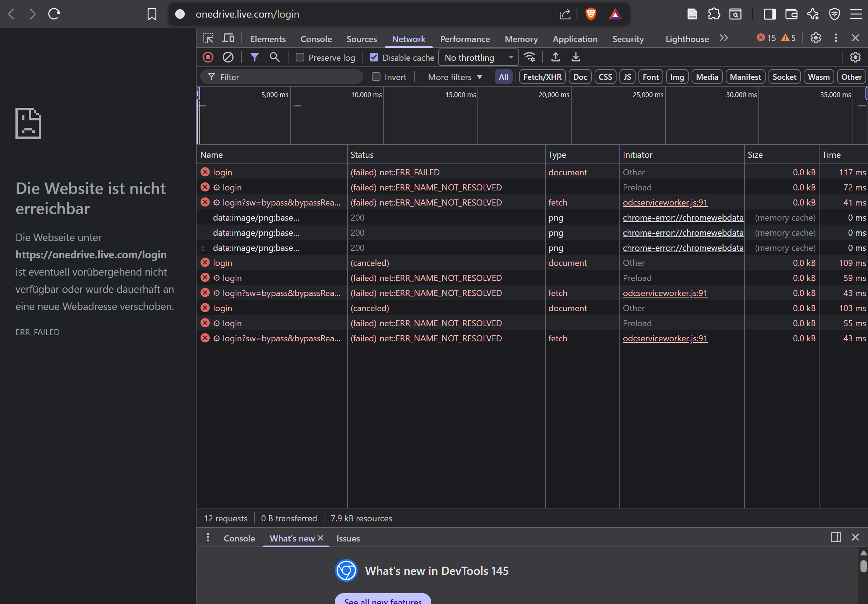Toggle the network filter funnel icon
Screen dimensions: 868x604
pos(255,57)
